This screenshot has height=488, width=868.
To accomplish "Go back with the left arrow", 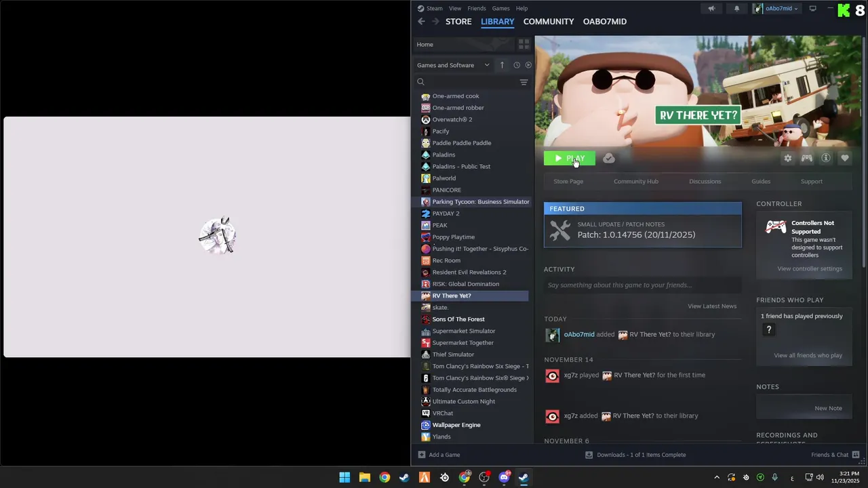I will tap(421, 22).
